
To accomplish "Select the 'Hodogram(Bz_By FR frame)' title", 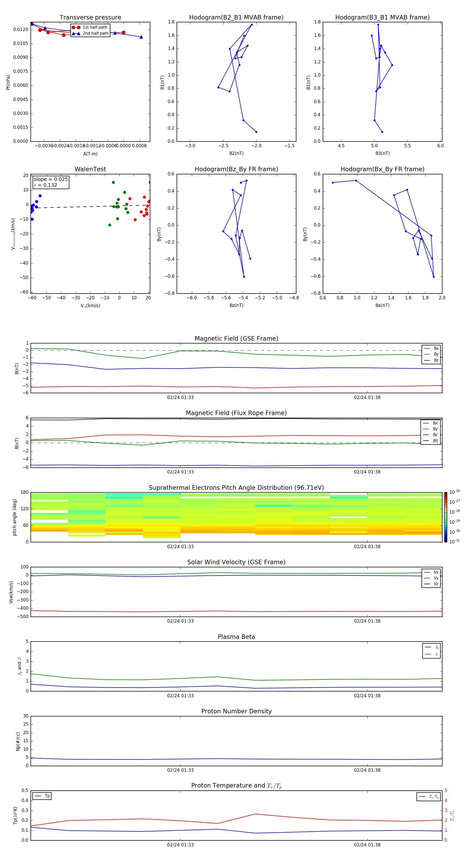I will pyautogui.click(x=236, y=169).
